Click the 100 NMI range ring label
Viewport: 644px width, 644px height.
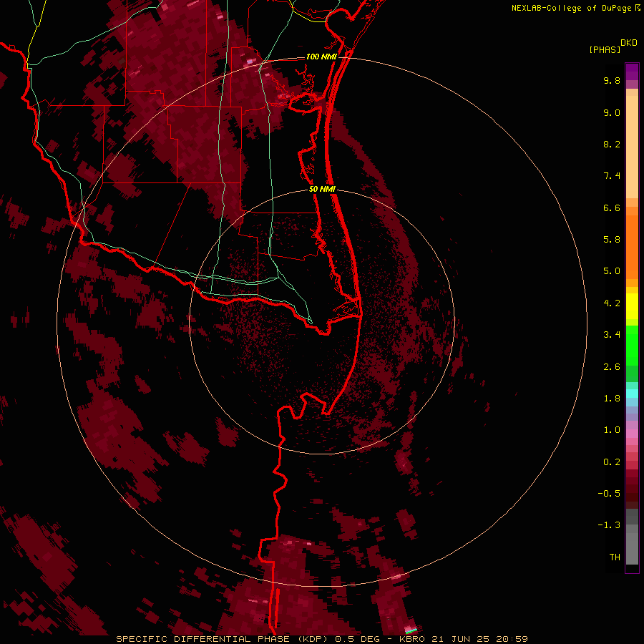pos(321,57)
